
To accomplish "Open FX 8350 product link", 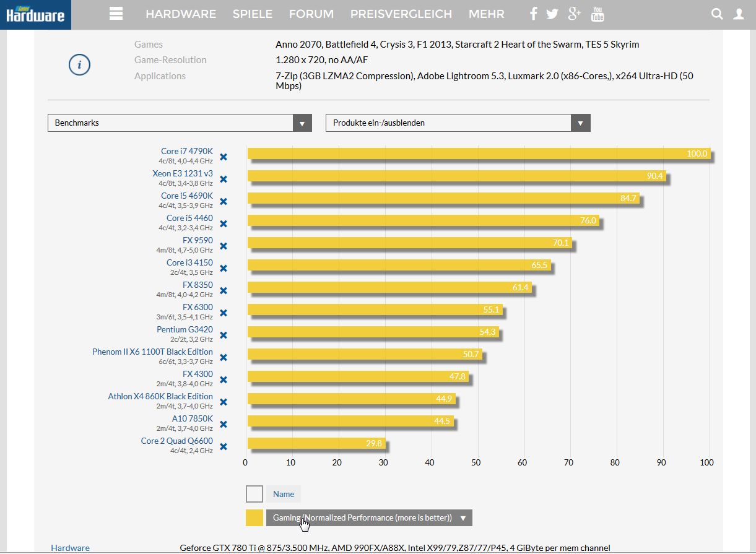I will pyautogui.click(x=198, y=285).
